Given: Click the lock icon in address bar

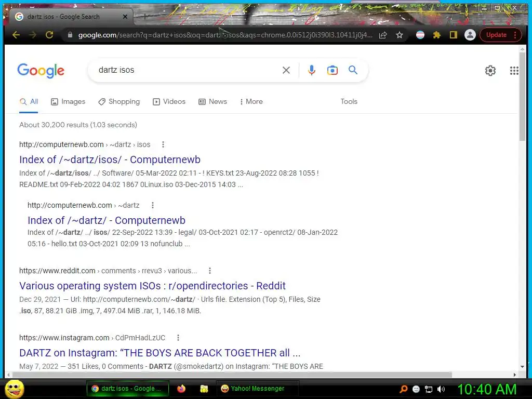Looking at the screenshot, I should pos(70,35).
